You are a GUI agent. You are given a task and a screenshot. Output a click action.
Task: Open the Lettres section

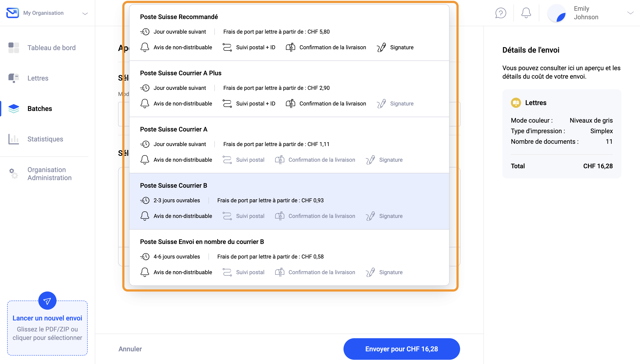click(38, 78)
